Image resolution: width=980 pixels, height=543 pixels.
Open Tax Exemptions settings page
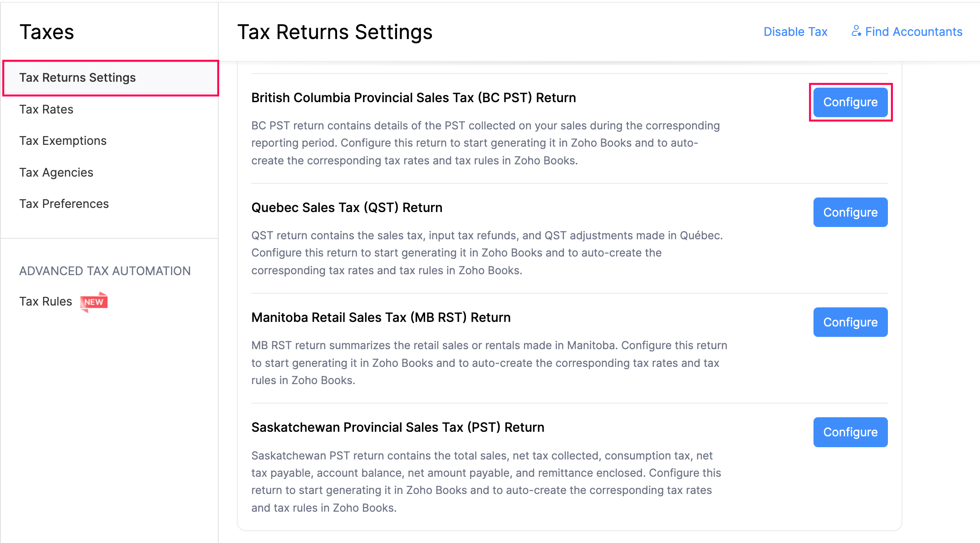tap(65, 140)
